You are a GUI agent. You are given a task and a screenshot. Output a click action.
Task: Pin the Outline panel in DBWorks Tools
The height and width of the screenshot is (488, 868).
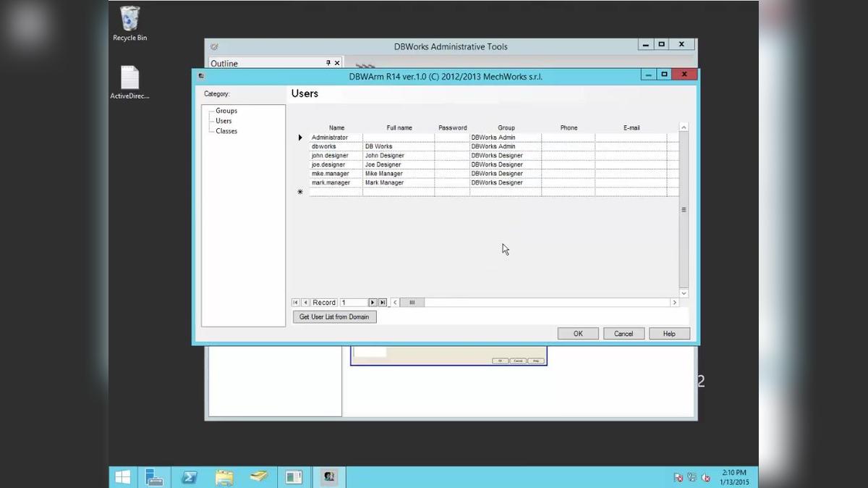pos(328,63)
